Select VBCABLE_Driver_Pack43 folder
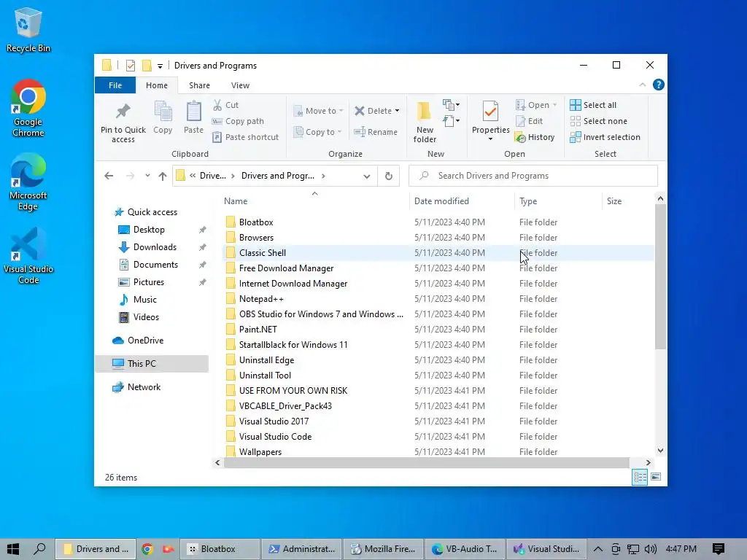Screen dimensions: 747x560 [x=285, y=406]
